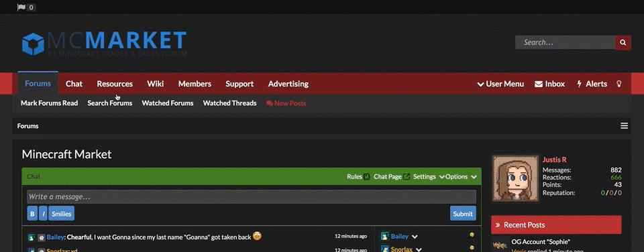Click Search Forums link
644x252 pixels.
click(109, 103)
